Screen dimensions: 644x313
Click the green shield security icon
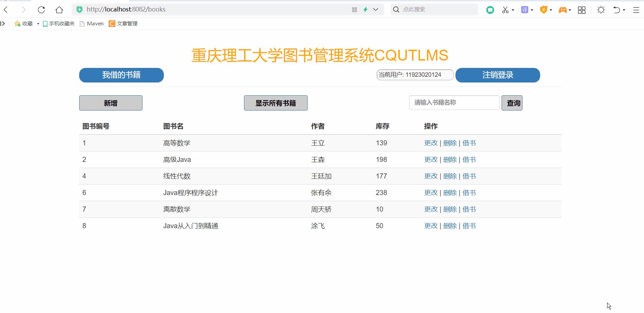(80, 9)
